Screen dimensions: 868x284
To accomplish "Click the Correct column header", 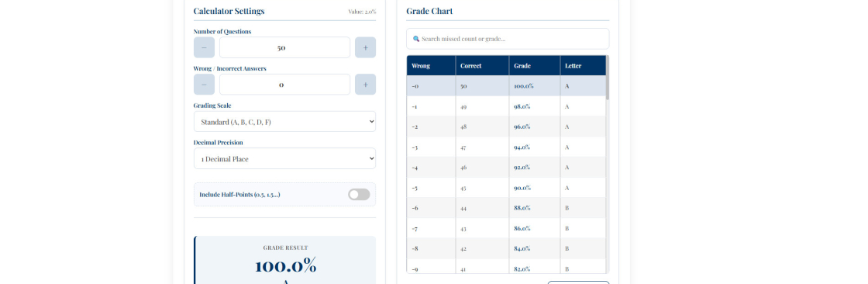I will coord(482,65).
